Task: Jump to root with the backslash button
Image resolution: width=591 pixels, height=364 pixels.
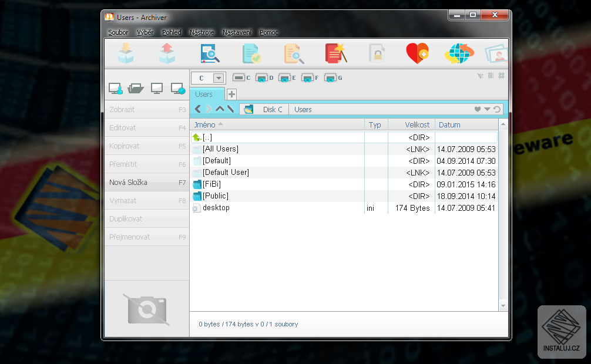Action: click(231, 109)
